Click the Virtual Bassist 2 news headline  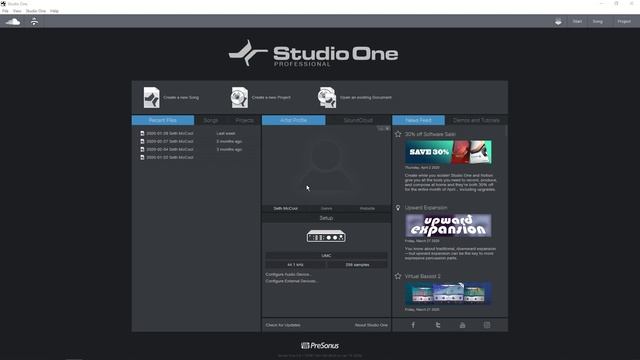pos(422,276)
